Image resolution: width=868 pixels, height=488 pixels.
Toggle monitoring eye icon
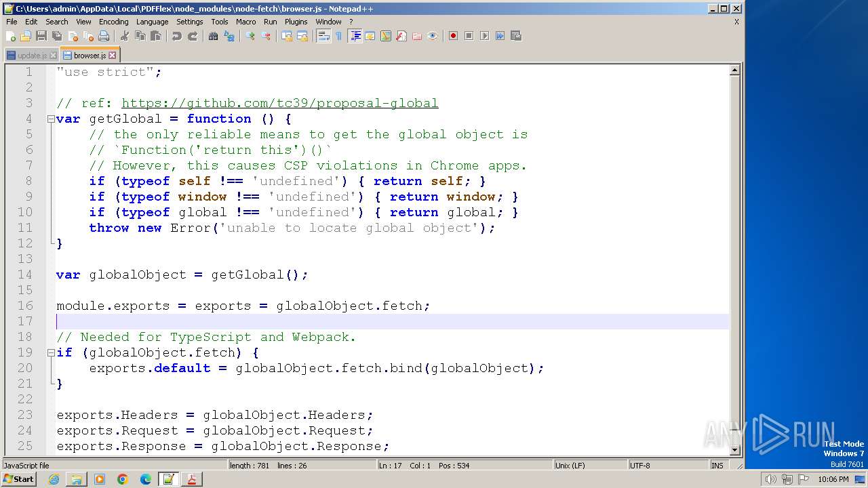pyautogui.click(x=432, y=36)
